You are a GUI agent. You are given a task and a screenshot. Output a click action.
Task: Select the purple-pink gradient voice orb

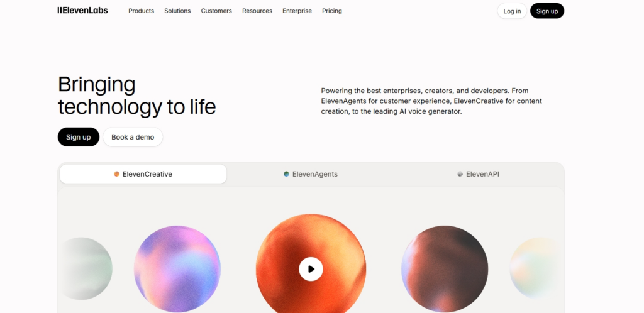click(177, 269)
